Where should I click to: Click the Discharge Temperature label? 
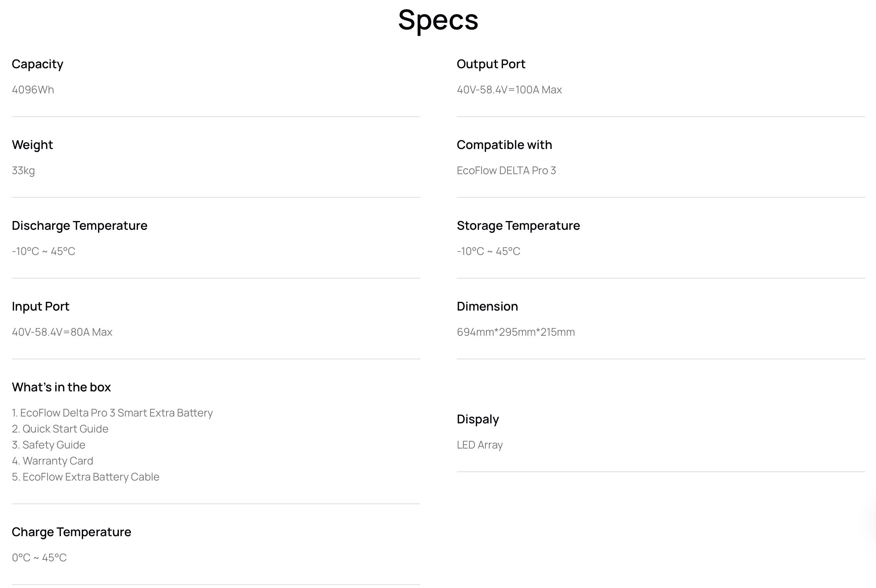[x=79, y=226]
